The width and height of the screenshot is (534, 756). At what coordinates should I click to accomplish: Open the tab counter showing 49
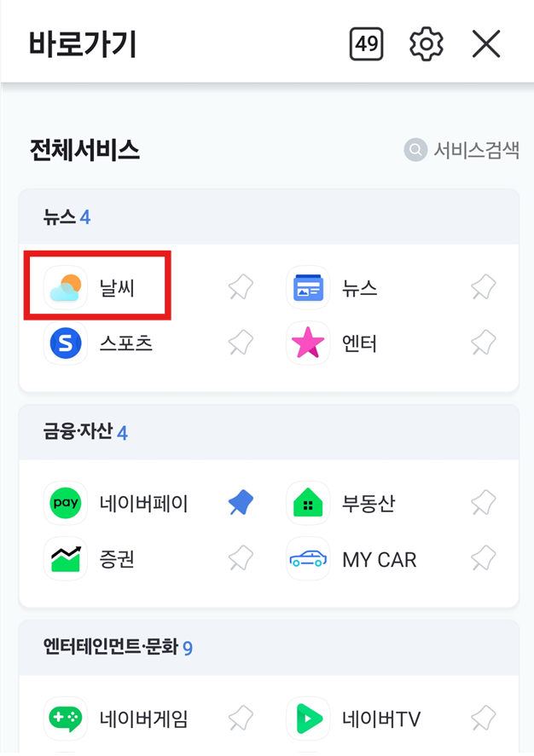pos(366,43)
